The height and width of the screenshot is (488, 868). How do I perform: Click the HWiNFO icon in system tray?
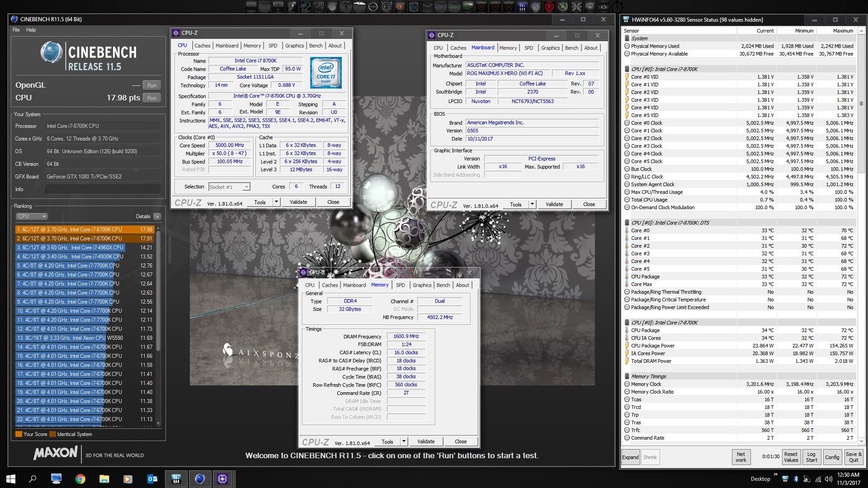click(x=786, y=479)
